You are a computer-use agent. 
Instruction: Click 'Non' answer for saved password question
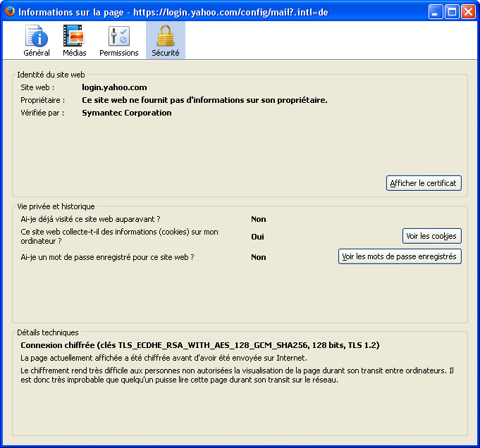point(259,257)
